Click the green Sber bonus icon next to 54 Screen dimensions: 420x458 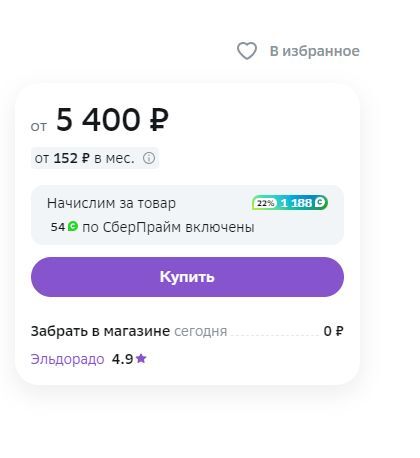click(x=73, y=226)
